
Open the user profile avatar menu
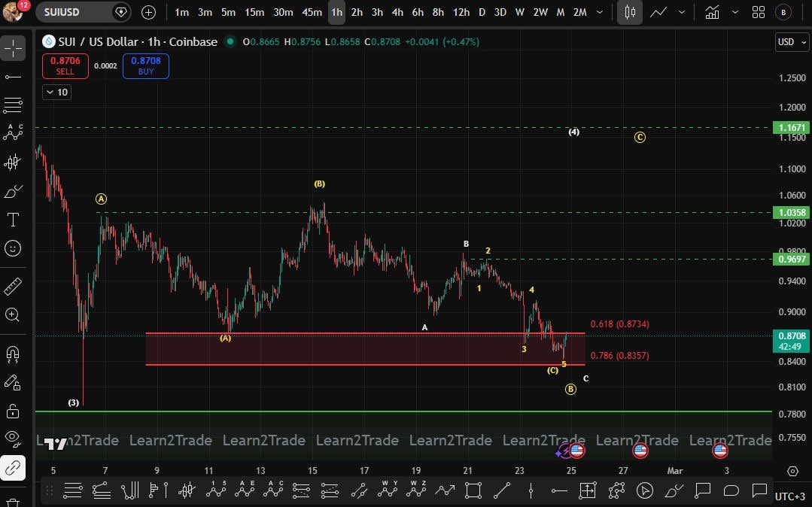coord(13,11)
